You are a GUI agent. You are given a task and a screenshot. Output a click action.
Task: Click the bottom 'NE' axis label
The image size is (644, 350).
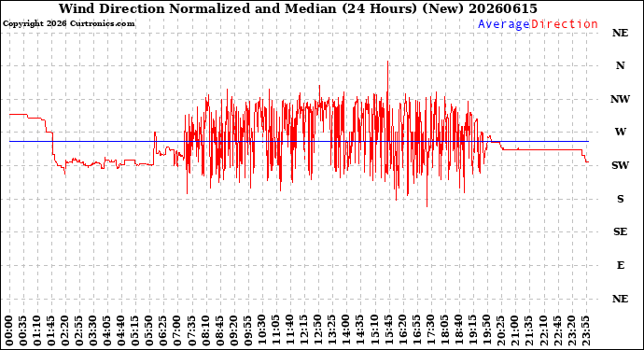620,299
